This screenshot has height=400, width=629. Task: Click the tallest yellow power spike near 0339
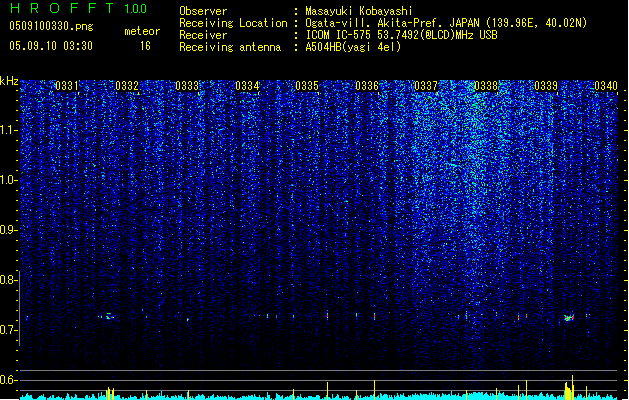pos(572,386)
